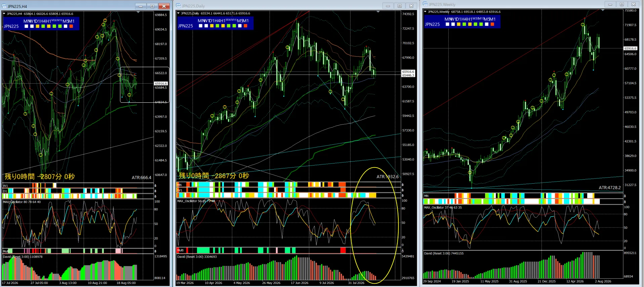The width and height of the screenshot is (644, 287).
Task: Click the 69884.5 price on H4 price scale
Action: 161,15
